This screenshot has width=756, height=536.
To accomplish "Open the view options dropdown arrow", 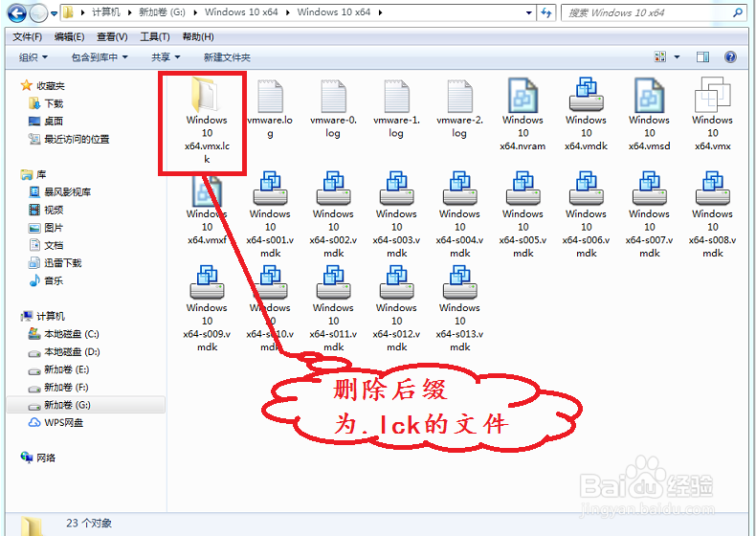I will point(677,56).
